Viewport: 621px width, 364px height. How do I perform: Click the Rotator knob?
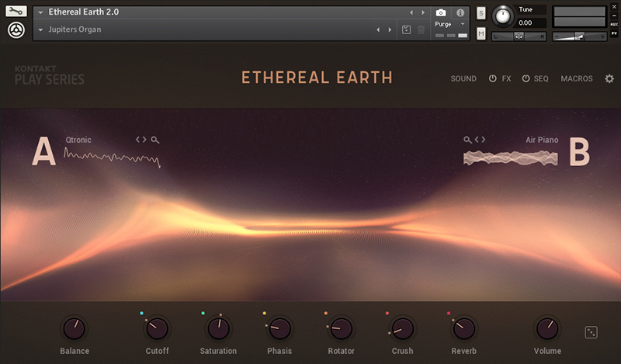[341, 328]
